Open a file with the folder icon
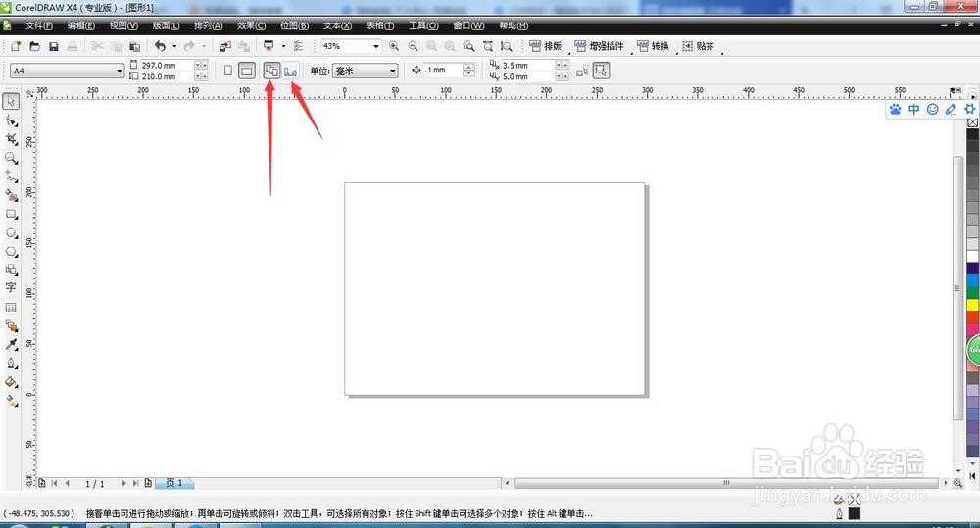This screenshot has width=980, height=528. tap(35, 46)
